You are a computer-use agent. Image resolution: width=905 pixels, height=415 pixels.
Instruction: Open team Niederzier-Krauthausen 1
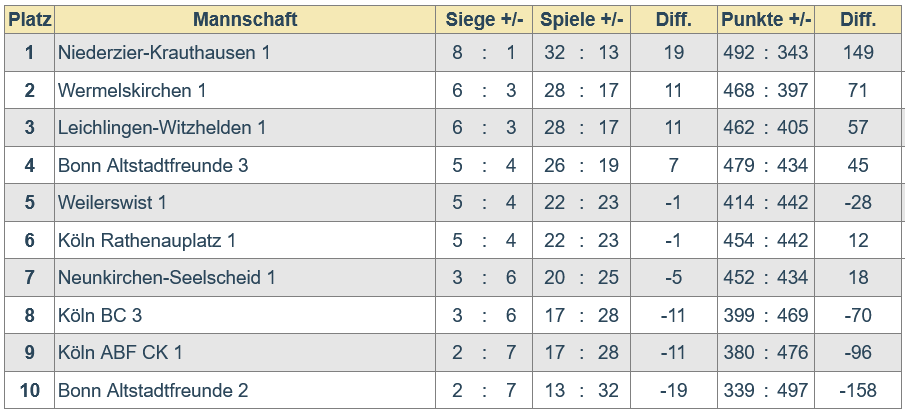164,53
